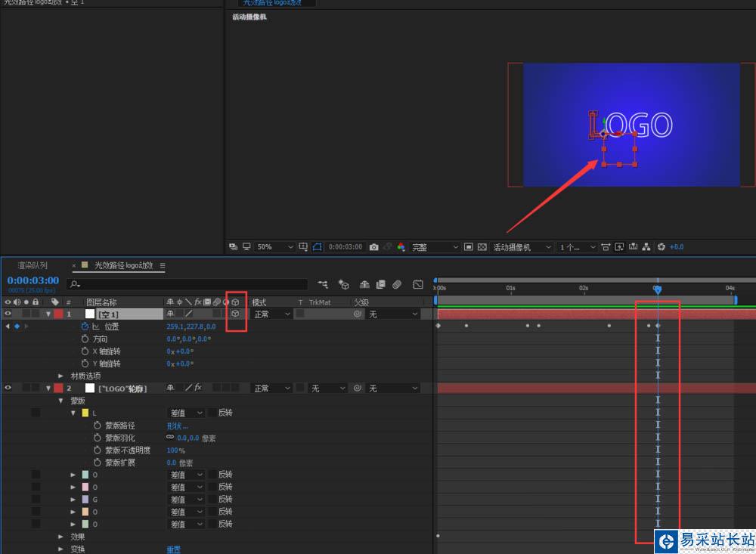756x554 pixels.
Task: Click the parent pick whip for LOGO 轮廓 layer
Action: click(358, 388)
